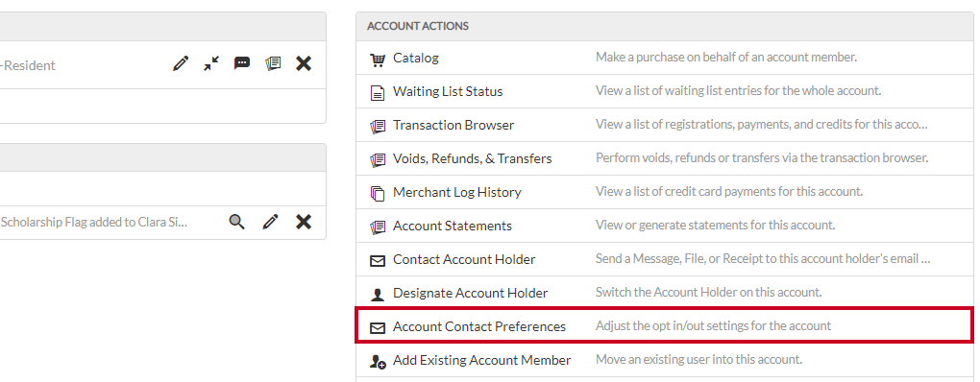Click 'View a list of registrations, payments' text
The height and width of the screenshot is (382, 980).
point(761,124)
